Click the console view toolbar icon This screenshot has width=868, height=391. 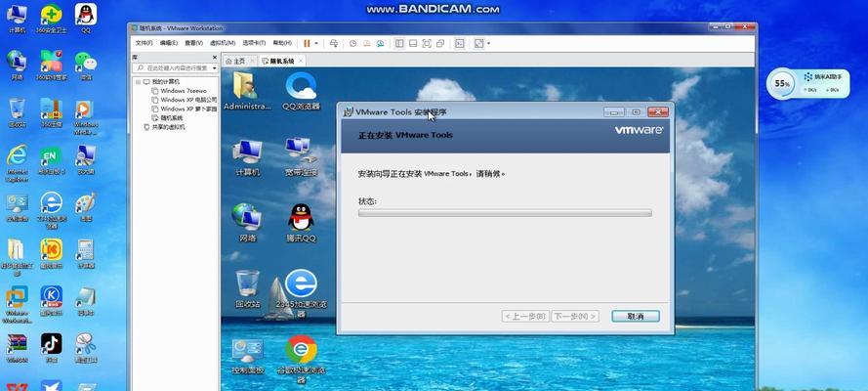[x=460, y=43]
